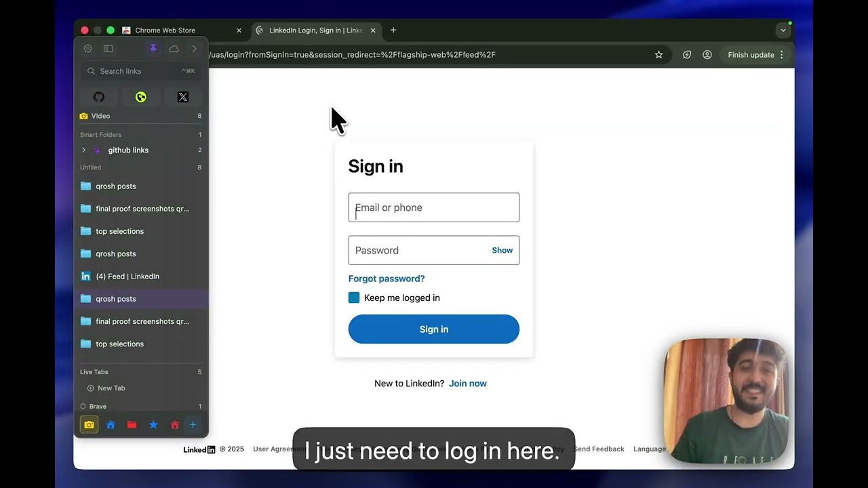Image resolution: width=868 pixels, height=488 pixels.
Task: Switch to the blue home space
Action: [111, 425]
